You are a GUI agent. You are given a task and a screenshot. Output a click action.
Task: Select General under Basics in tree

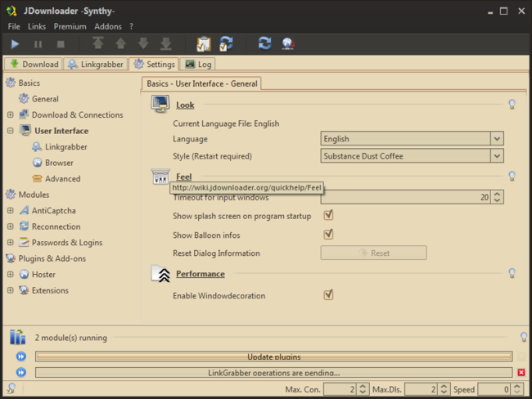coord(45,99)
